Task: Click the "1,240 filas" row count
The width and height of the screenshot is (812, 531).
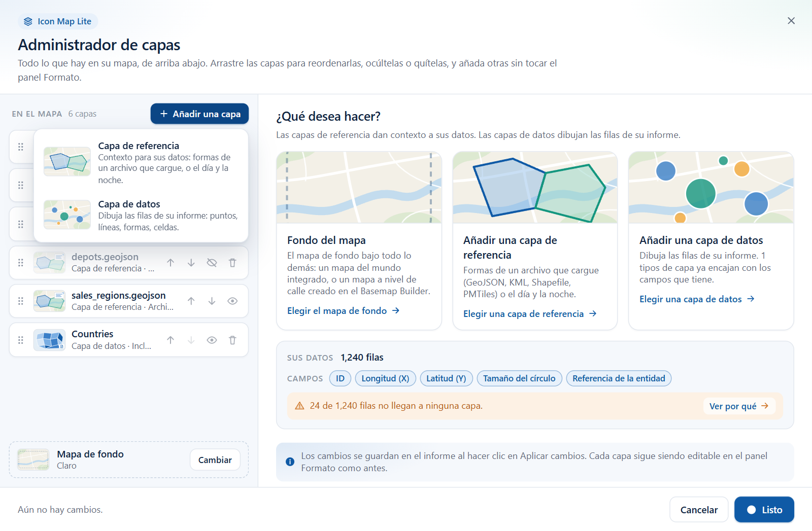Action: coord(362,358)
